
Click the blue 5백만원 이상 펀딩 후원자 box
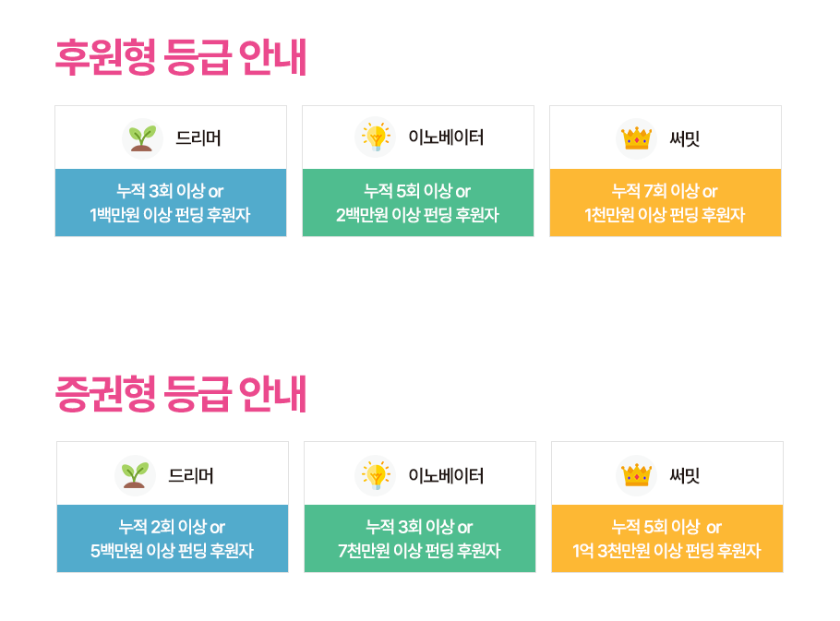tap(173, 539)
